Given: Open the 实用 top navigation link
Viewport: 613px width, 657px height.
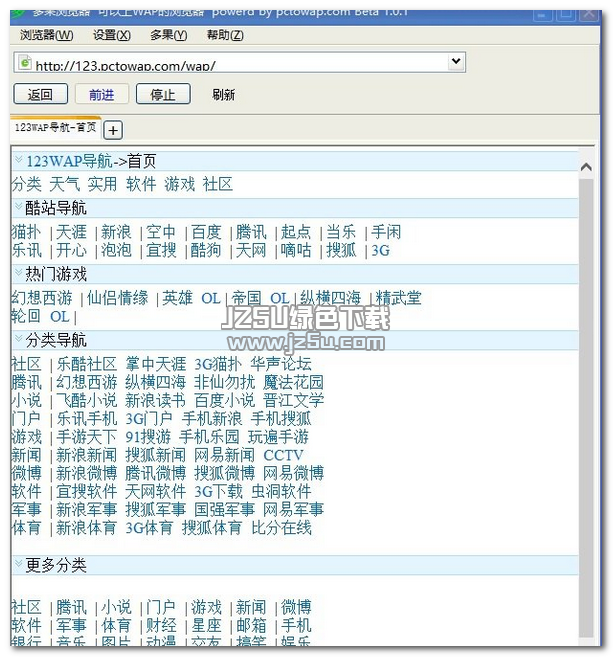Looking at the screenshot, I should [103, 184].
